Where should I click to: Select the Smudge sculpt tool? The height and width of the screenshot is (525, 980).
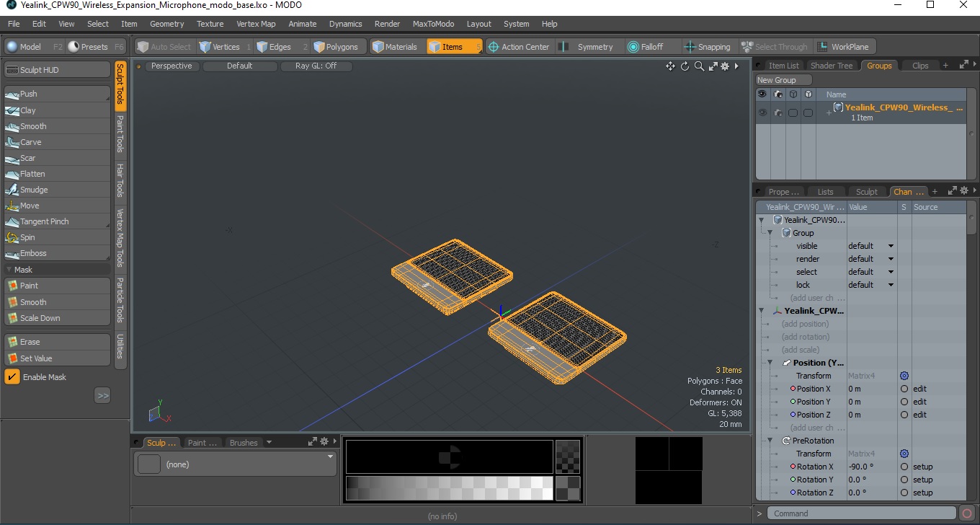(58, 190)
